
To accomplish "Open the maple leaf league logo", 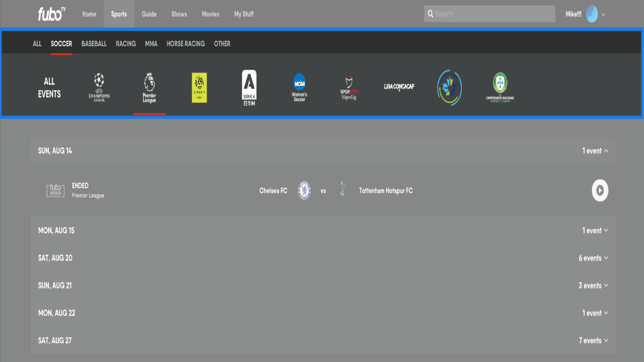I will [x=449, y=88].
